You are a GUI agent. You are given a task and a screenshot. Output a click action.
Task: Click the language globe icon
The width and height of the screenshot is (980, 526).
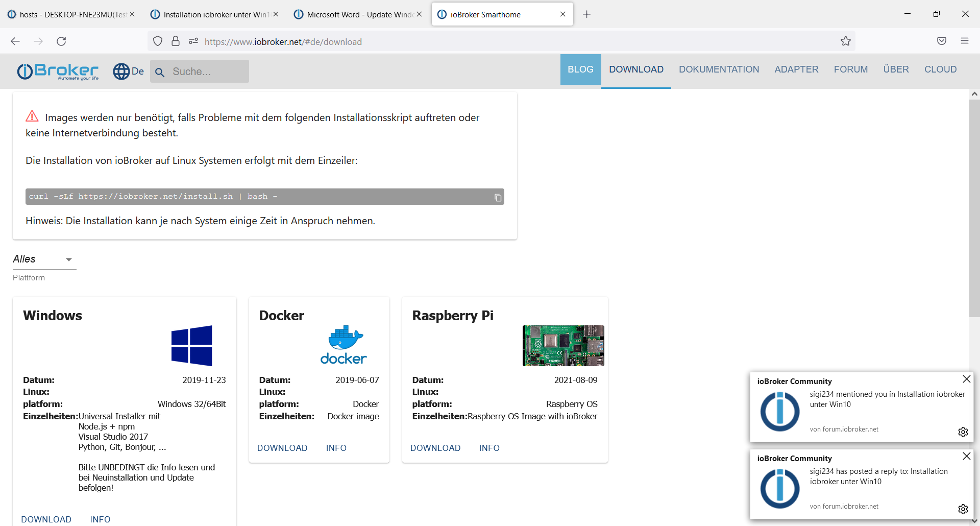(121, 71)
